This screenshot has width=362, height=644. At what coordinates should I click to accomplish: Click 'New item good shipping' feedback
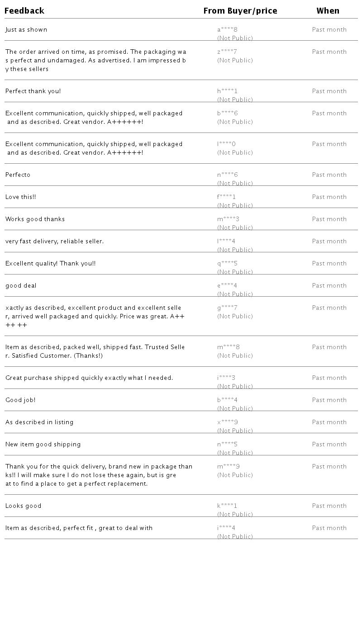43,445
